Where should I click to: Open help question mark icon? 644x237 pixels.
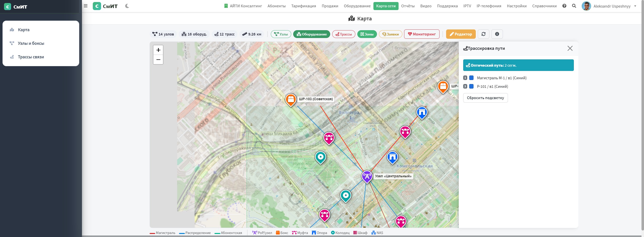(564, 6)
